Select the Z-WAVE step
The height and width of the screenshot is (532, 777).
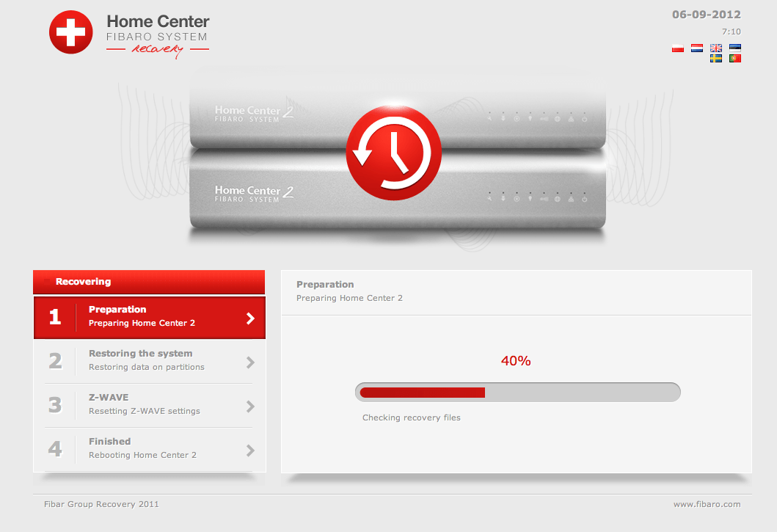[x=150, y=406]
